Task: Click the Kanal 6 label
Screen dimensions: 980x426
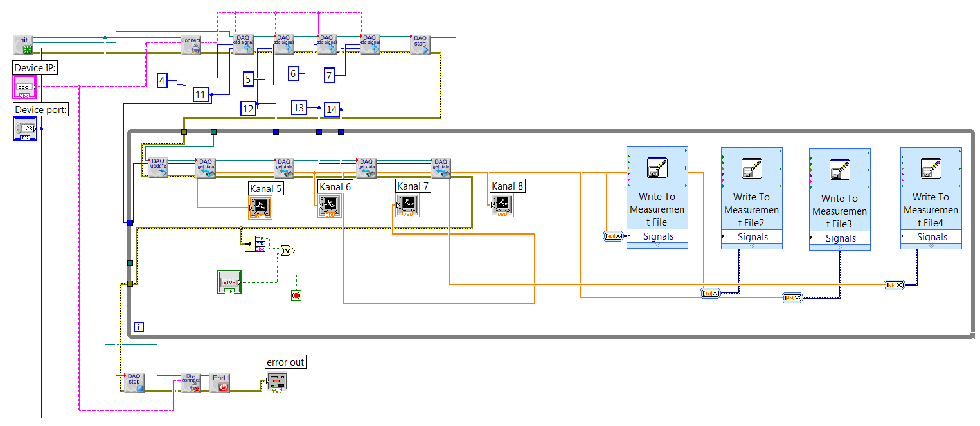Action: point(335,187)
